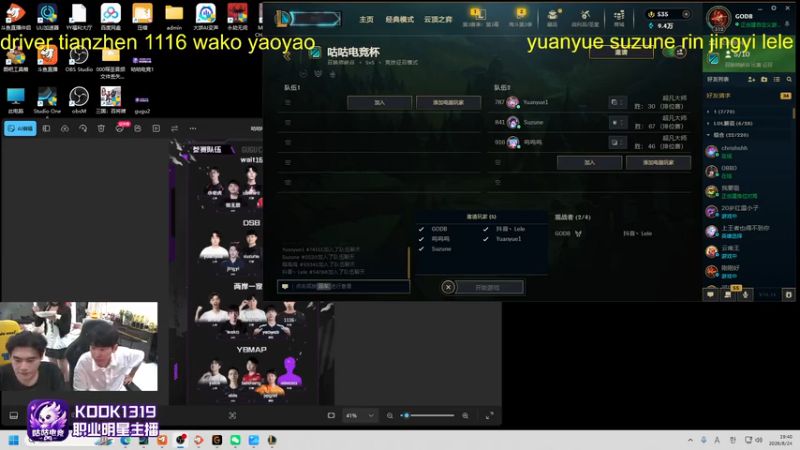Viewport: 800px width, 450px height.
Task: Open the position selector in the Yuanyue1 row
Action: [617, 102]
